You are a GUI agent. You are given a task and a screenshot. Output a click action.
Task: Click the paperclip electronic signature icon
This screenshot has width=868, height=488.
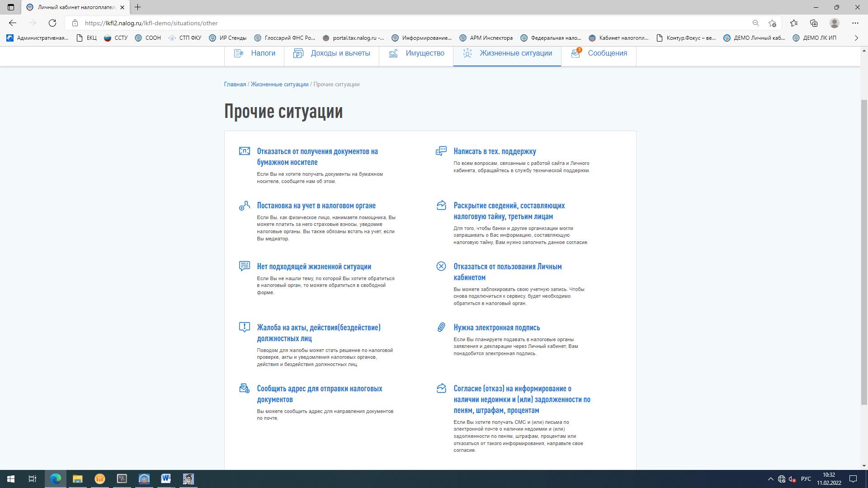click(x=441, y=327)
